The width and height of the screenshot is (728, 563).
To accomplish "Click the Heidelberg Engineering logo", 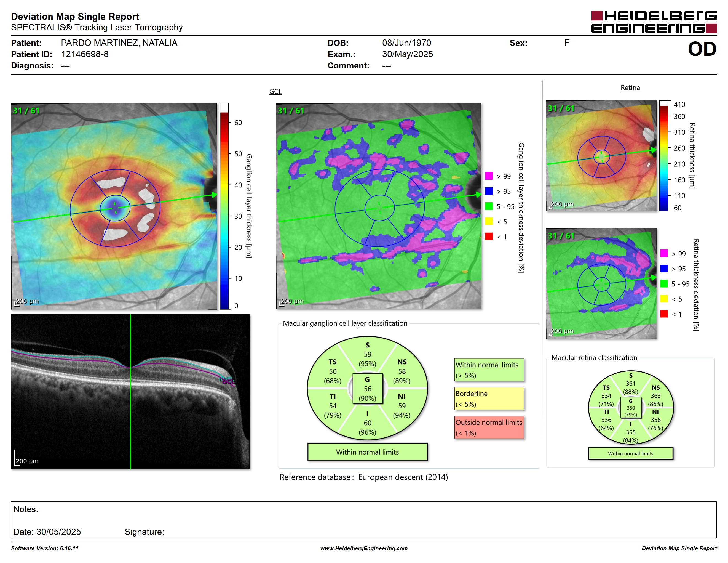I will pyautogui.click(x=654, y=22).
